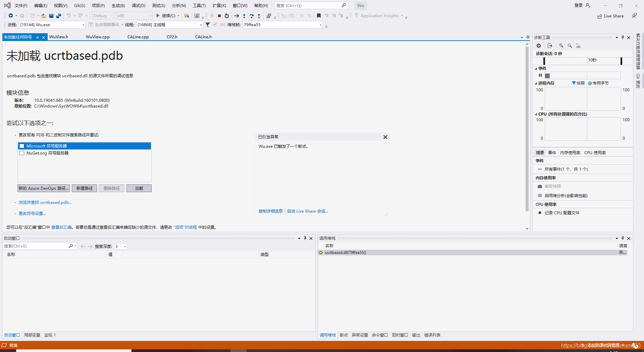
Task: Close the exception thrown popup
Action: [385, 137]
